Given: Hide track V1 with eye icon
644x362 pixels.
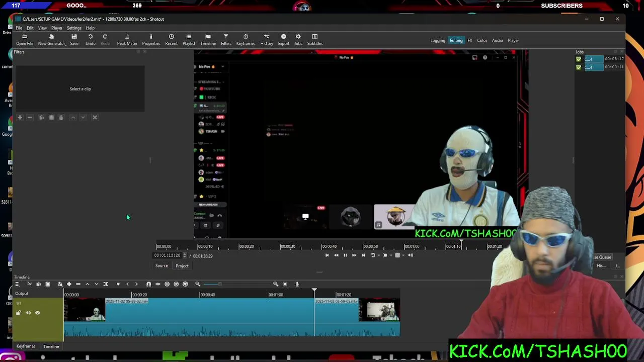Looking at the screenshot, I should [x=37, y=313].
